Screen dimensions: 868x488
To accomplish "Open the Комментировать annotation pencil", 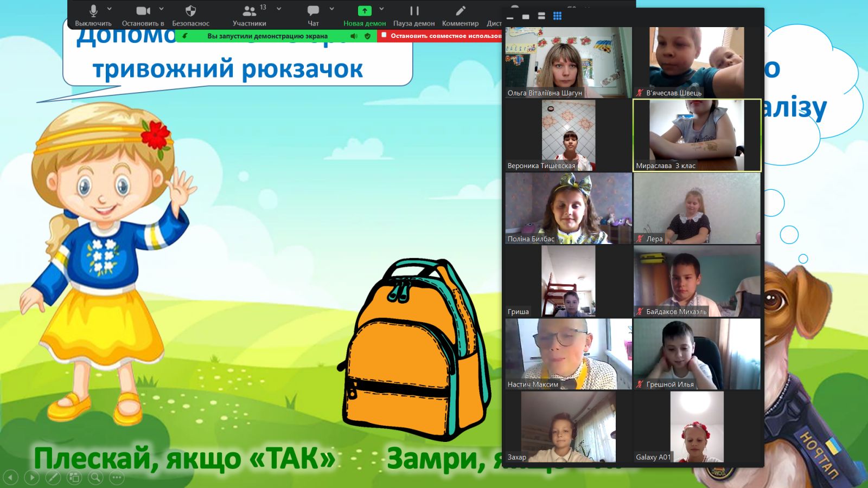I will coord(460,15).
